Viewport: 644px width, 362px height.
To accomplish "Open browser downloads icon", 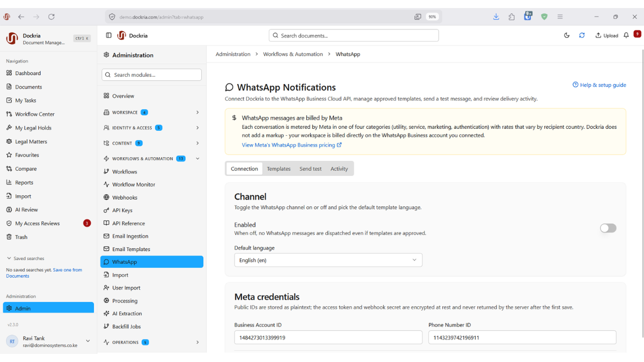I will [x=496, y=17].
